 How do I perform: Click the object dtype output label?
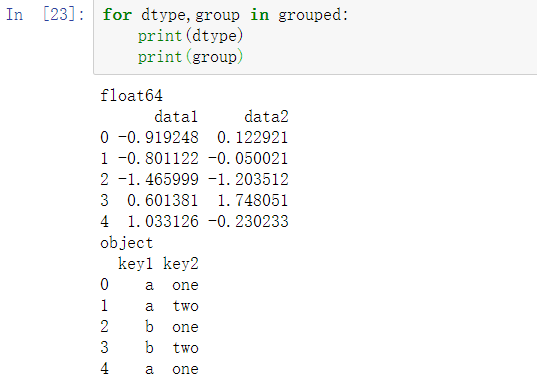click(126, 243)
